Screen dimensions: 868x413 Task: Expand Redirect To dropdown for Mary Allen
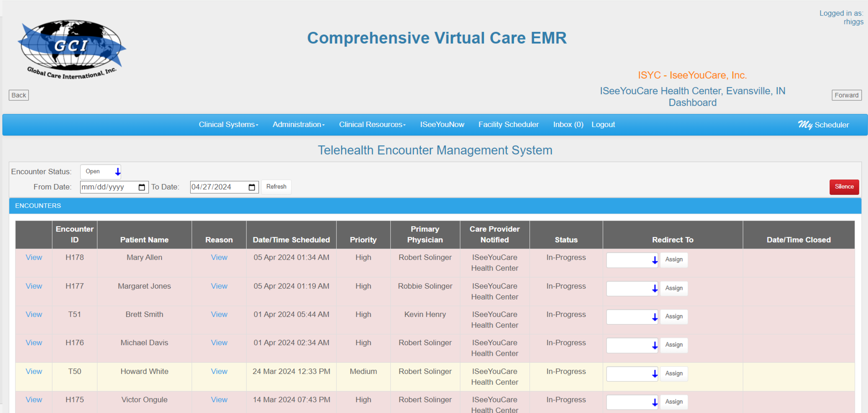pyautogui.click(x=632, y=260)
